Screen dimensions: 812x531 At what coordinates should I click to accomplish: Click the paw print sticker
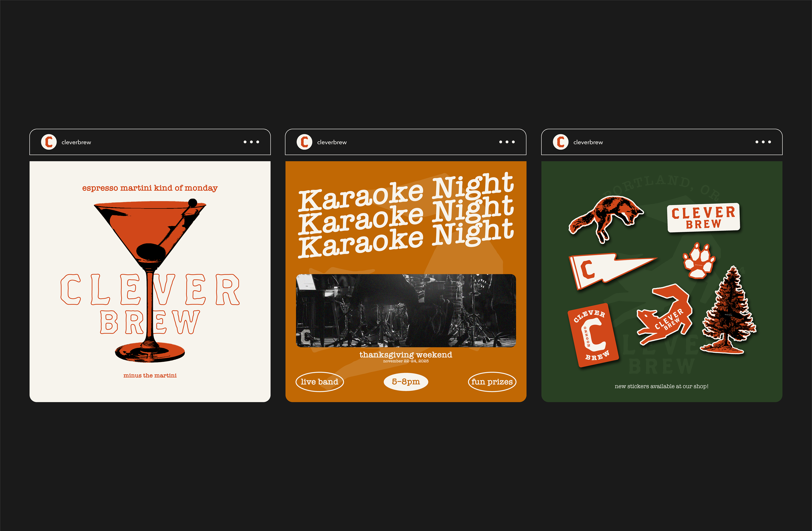coord(699,261)
